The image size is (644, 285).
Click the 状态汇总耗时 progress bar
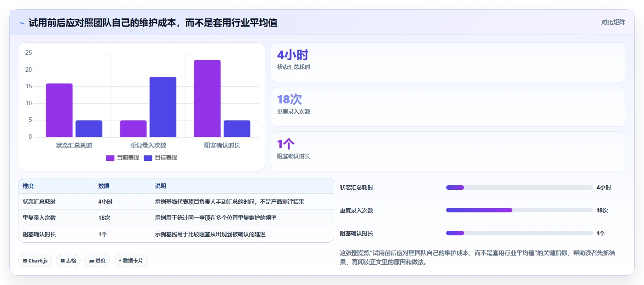[519, 188]
